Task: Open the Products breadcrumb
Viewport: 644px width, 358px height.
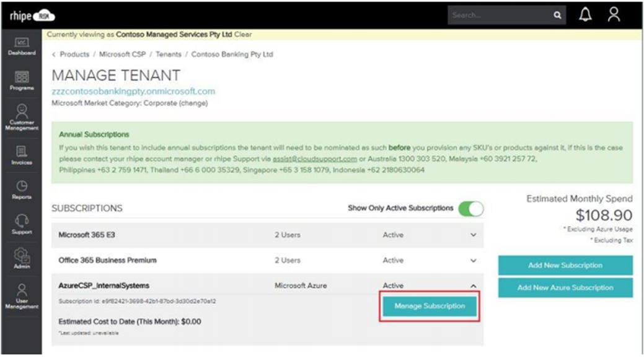Action: click(74, 54)
